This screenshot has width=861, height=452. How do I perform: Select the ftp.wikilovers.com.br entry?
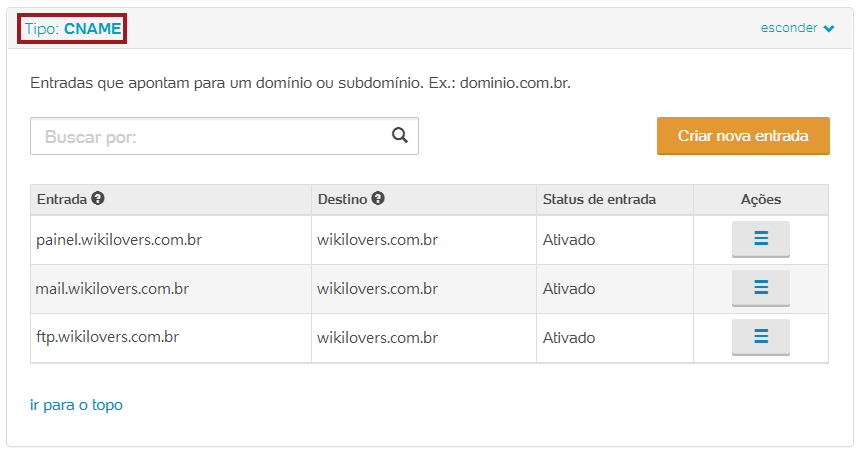108,337
